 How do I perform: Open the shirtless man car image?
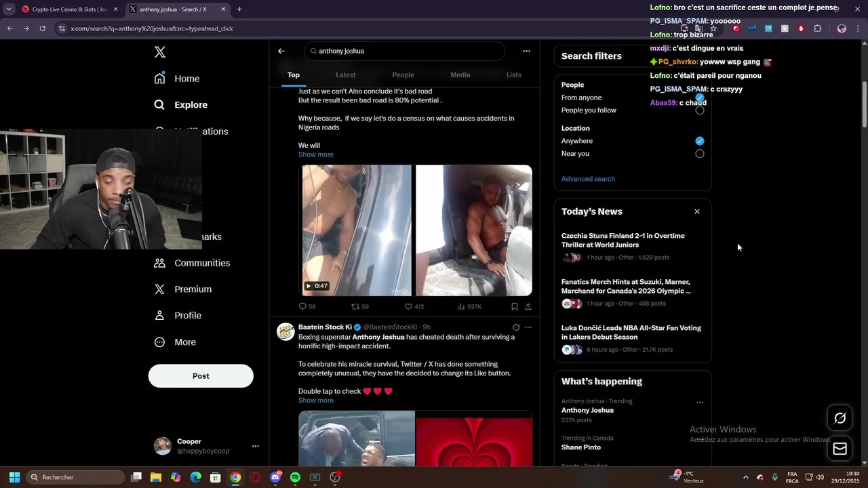(x=474, y=230)
